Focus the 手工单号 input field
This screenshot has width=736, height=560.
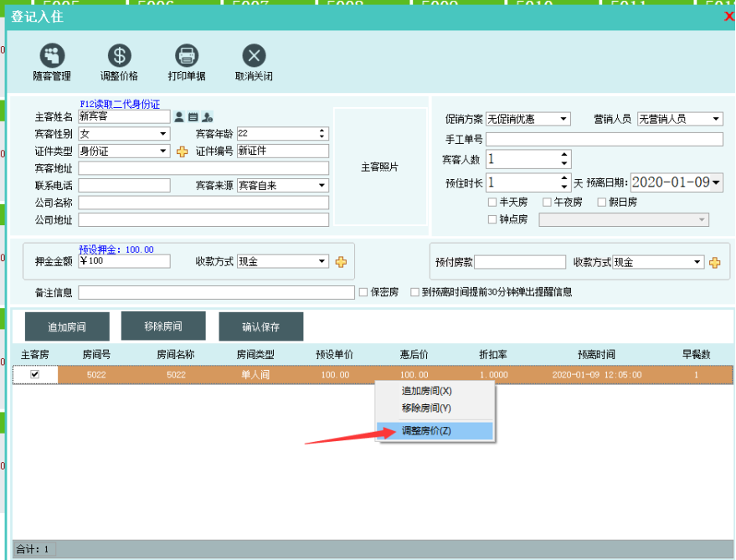[x=605, y=139]
